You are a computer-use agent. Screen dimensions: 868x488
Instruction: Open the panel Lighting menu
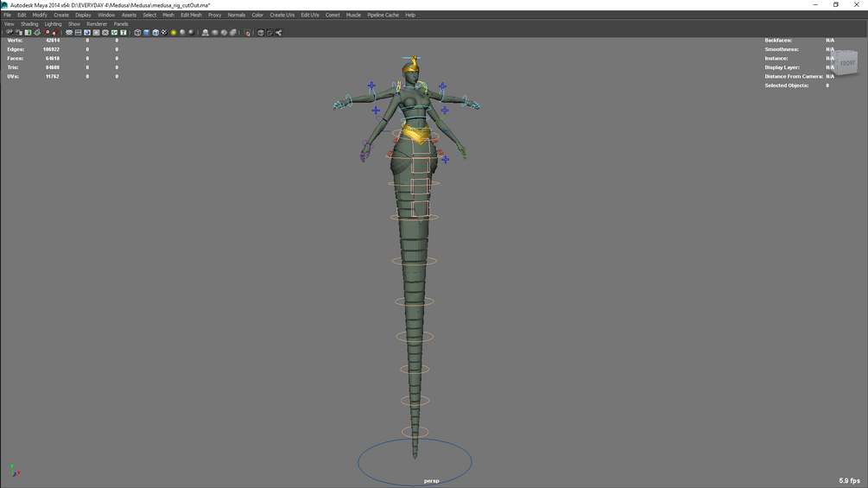[54, 24]
